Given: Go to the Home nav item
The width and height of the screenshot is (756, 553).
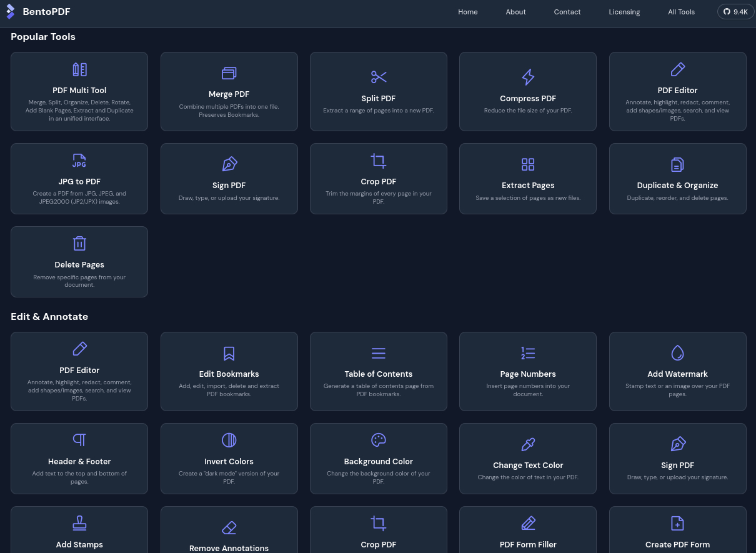Looking at the screenshot, I should pos(467,12).
